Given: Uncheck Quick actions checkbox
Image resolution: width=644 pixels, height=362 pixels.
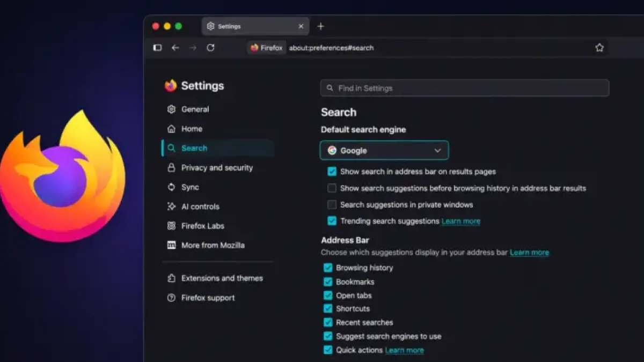Looking at the screenshot, I should pyautogui.click(x=327, y=350).
